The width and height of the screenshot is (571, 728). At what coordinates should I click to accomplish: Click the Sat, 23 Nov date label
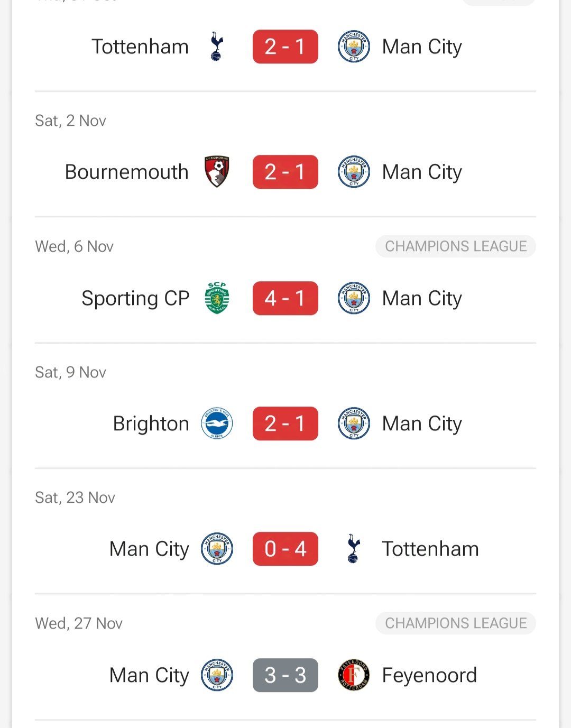75,497
